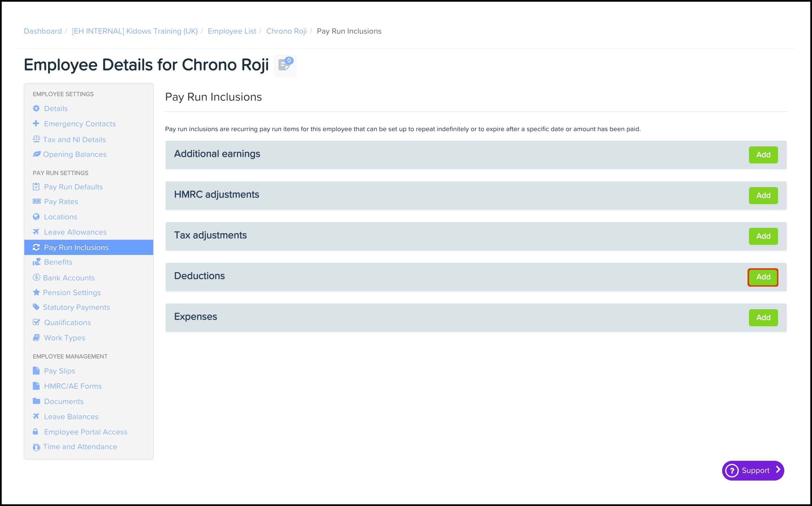The image size is (812, 506).
Task: Go to Leave Allowances settings
Action: [x=75, y=232]
